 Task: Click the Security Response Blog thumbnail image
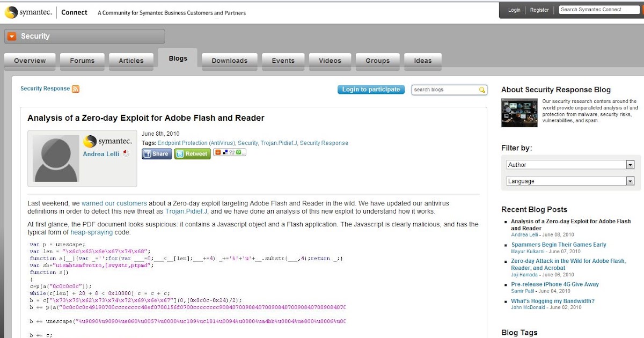[519, 113]
